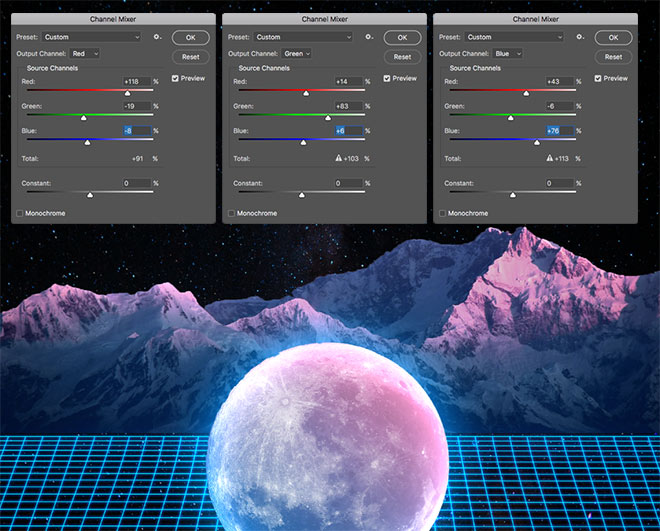This screenshot has height=531, width=660.
Task: Click the total warning icon in Green Channel Mixer
Action: point(339,158)
